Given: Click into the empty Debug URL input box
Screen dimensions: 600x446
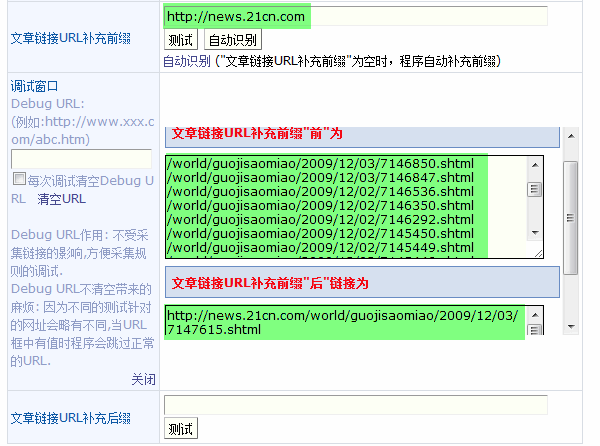Looking at the screenshot, I should (x=81, y=159).
